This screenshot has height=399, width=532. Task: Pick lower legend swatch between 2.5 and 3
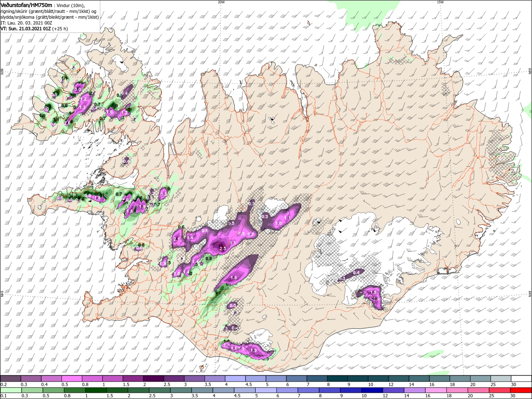point(160,390)
